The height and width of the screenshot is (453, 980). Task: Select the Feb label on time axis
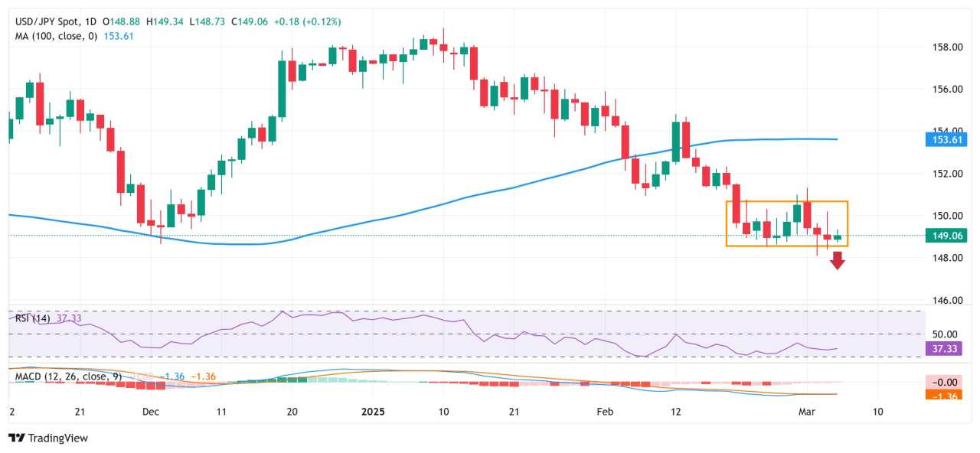tap(605, 412)
